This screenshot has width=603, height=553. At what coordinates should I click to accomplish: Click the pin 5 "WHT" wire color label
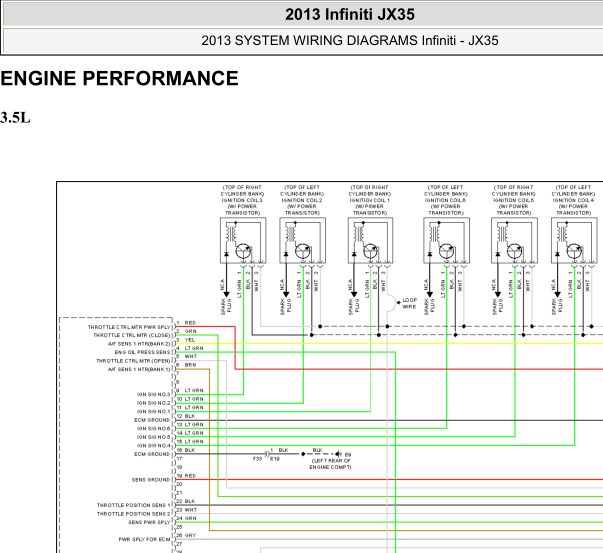(x=191, y=357)
